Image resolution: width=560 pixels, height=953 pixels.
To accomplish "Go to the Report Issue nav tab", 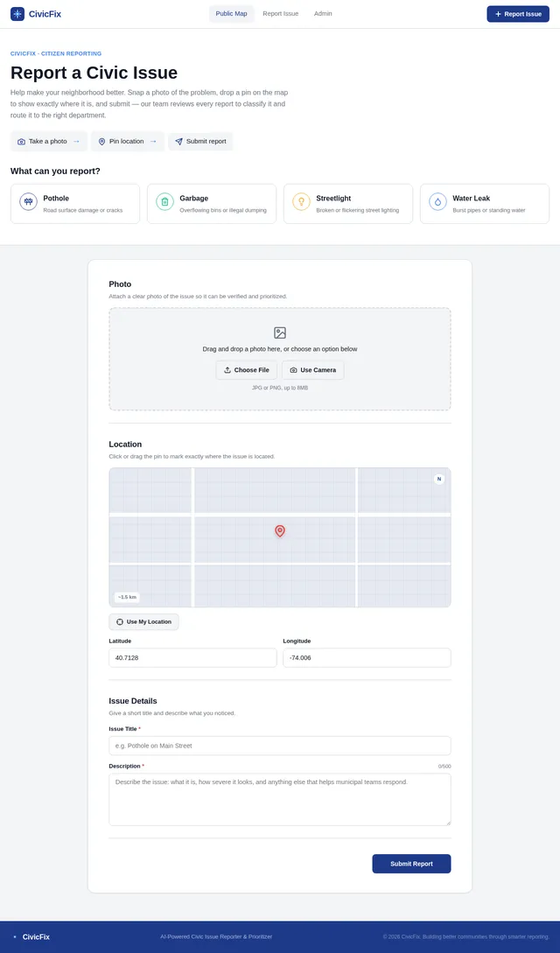I will (281, 14).
